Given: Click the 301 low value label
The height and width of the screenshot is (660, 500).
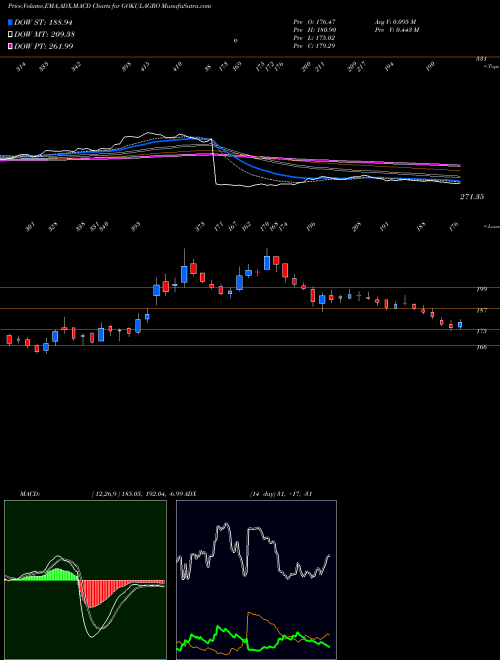Looking at the screenshot, I should point(29,227).
